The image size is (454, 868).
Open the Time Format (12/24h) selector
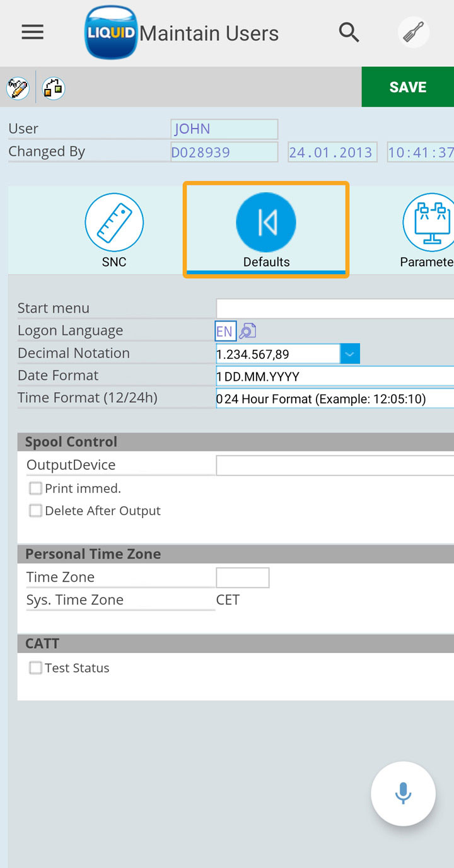(x=334, y=398)
